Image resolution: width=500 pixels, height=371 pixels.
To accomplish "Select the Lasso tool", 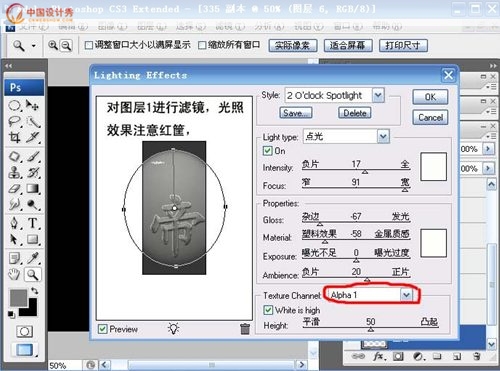I will tap(14, 122).
